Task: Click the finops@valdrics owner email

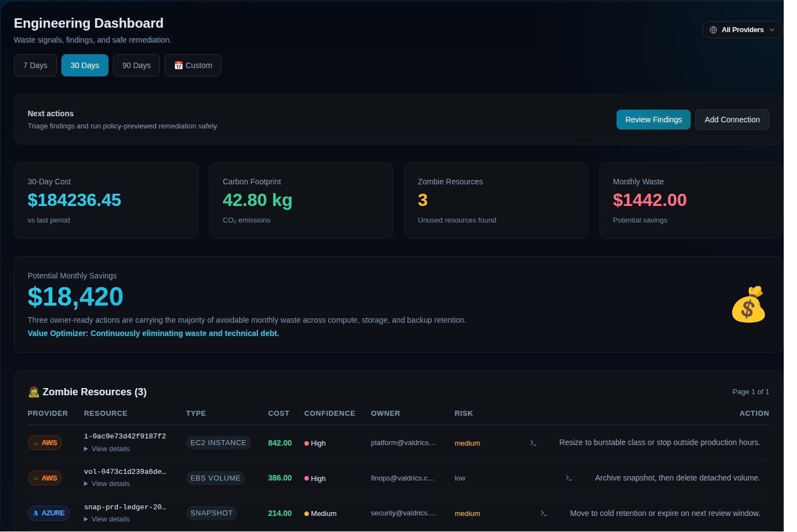Action: tap(402, 478)
